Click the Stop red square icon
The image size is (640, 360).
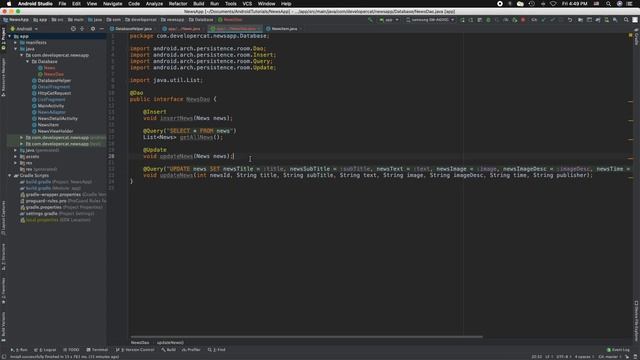523,20
